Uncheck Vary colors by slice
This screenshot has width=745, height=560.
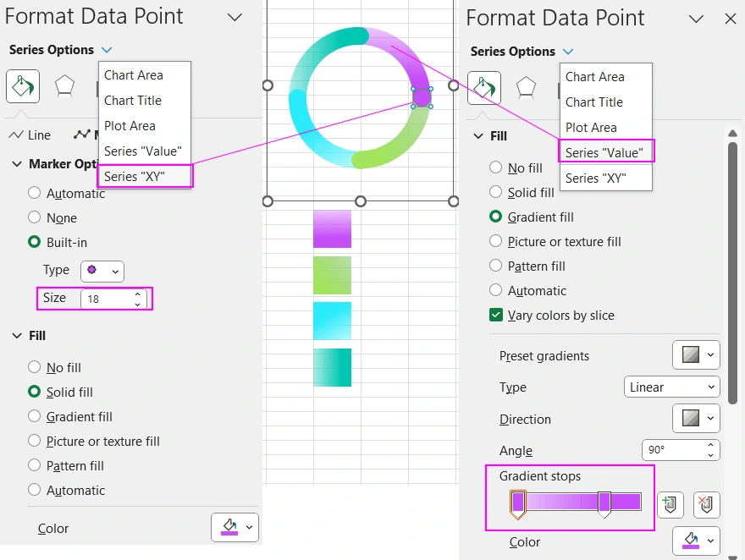click(x=495, y=315)
